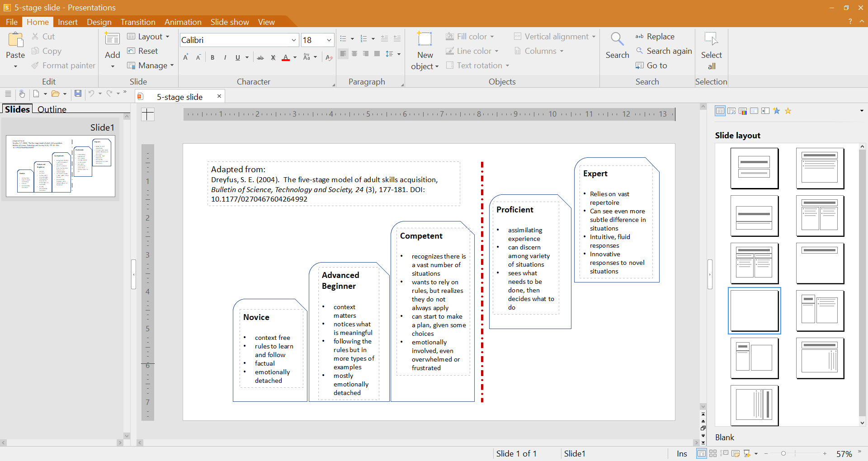The height and width of the screenshot is (461, 868).
Task: Click the Reset slide button
Action: coord(143,51)
